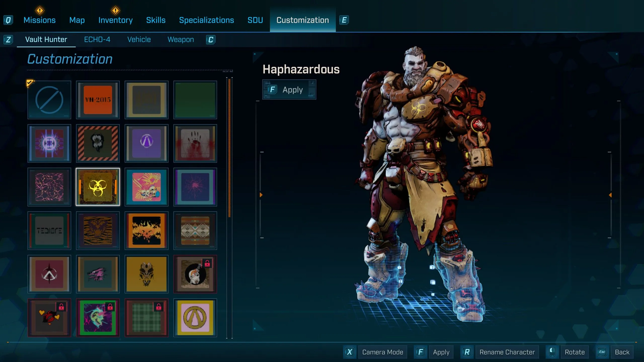Go to the Skills tab
The image size is (644, 362).
[156, 20]
